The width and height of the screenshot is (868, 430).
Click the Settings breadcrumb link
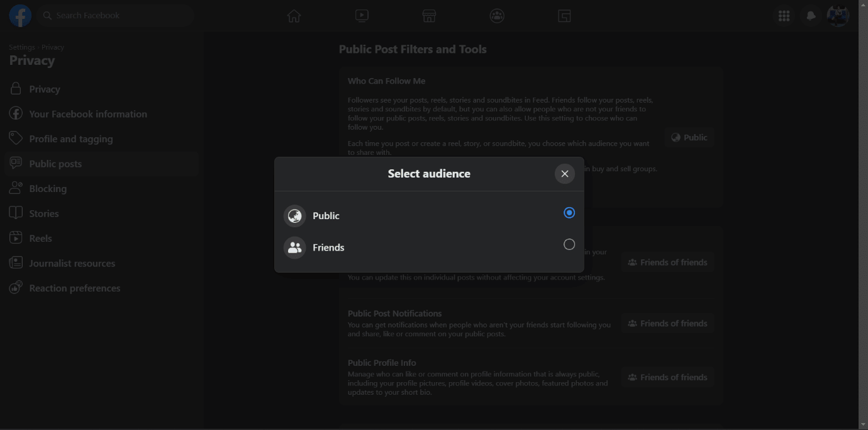pyautogui.click(x=21, y=47)
